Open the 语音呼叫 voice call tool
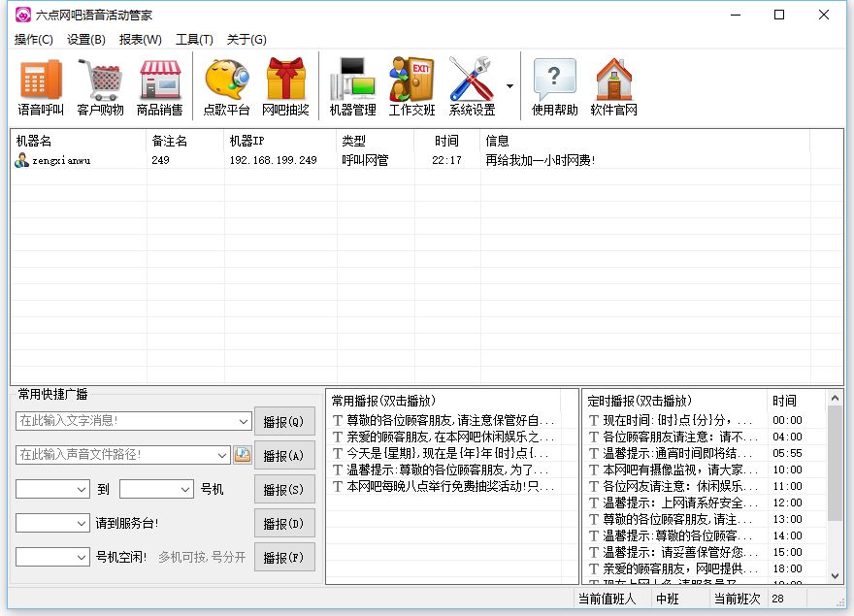 pos(39,84)
